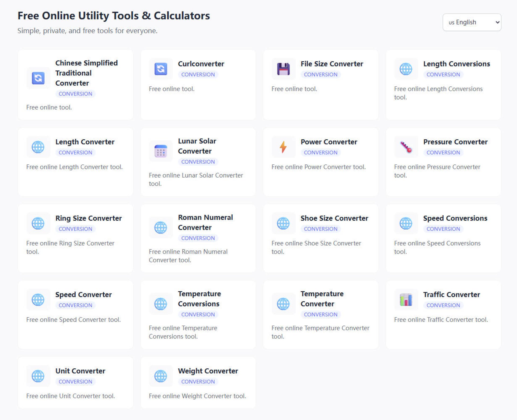Open the English language dropdown

coord(471,22)
